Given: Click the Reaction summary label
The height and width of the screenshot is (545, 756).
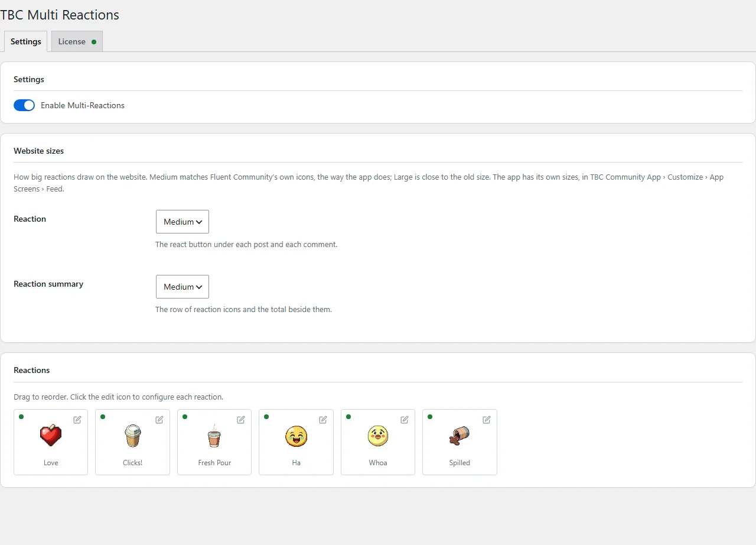Looking at the screenshot, I should 48,284.
